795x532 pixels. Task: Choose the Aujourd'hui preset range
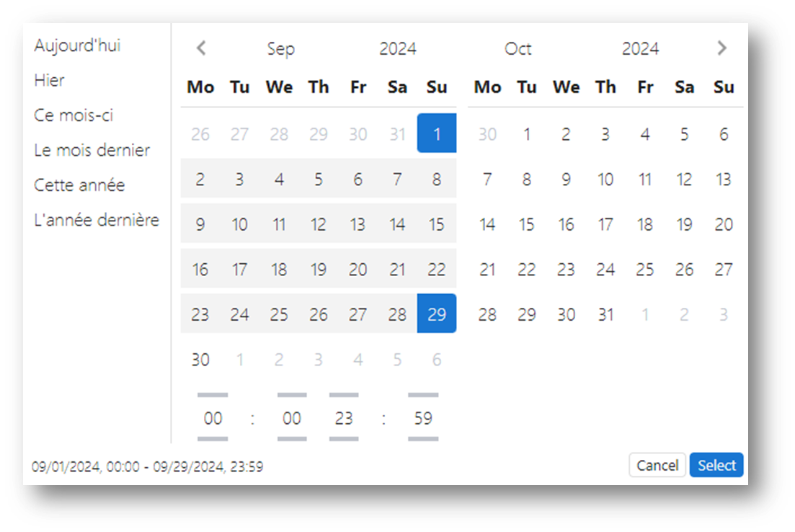(77, 45)
